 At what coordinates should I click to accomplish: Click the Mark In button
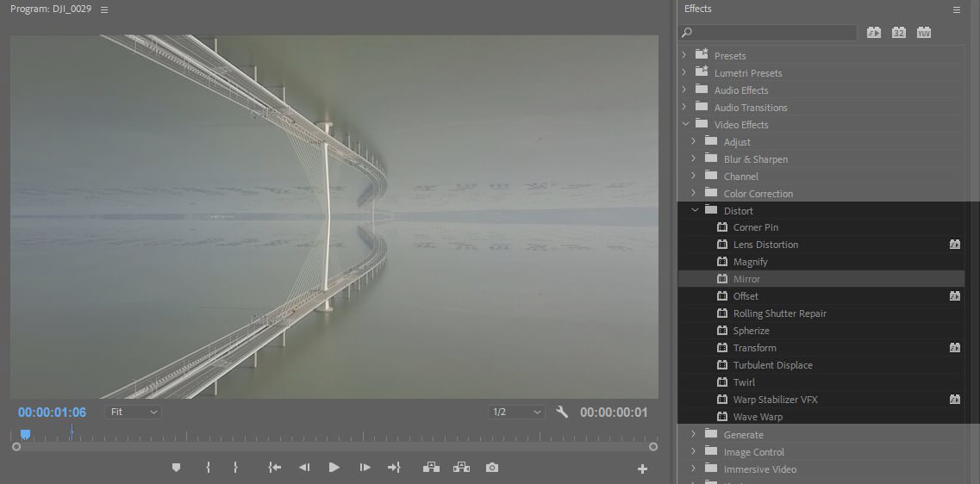(208, 467)
